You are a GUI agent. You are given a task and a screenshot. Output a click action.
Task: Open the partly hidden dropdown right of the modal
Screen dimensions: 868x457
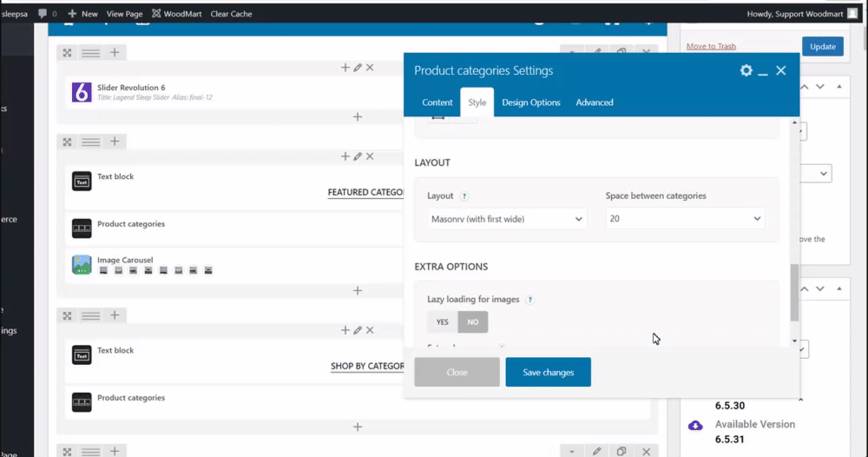coord(816,174)
